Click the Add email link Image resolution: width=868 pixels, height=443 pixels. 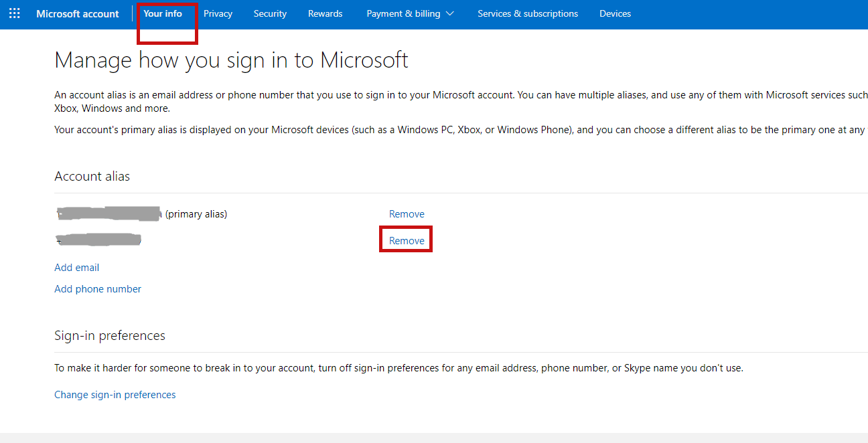tap(76, 268)
